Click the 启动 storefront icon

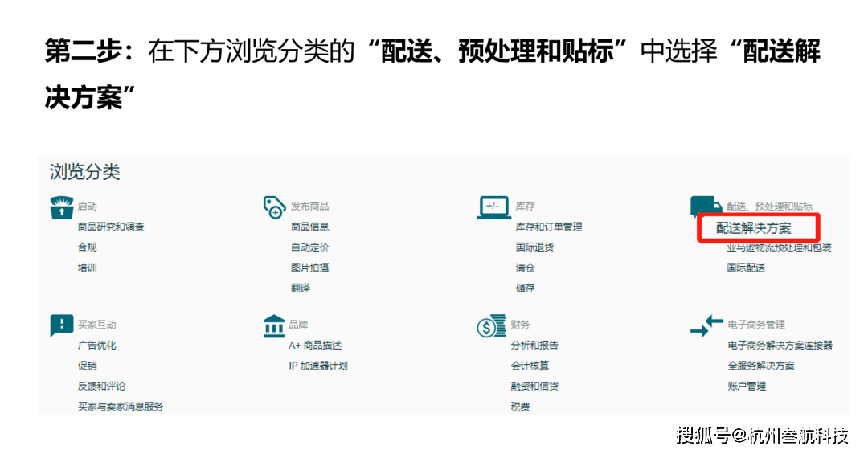[x=62, y=207]
